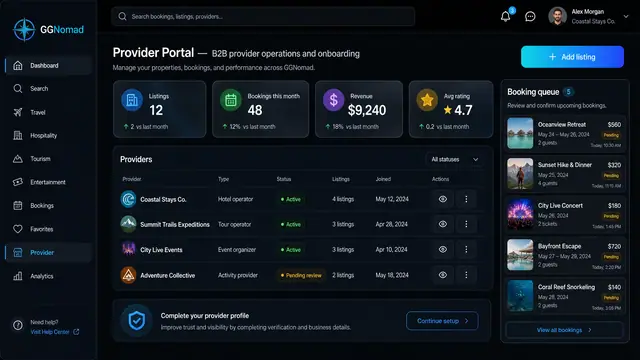The height and width of the screenshot is (360, 640).
Task: Open more actions for Coastal Stays Co.
Action: pos(466,199)
